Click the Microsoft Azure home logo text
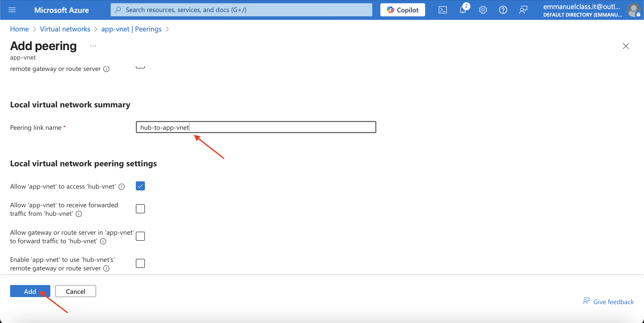This screenshot has height=323, width=644. [x=61, y=10]
